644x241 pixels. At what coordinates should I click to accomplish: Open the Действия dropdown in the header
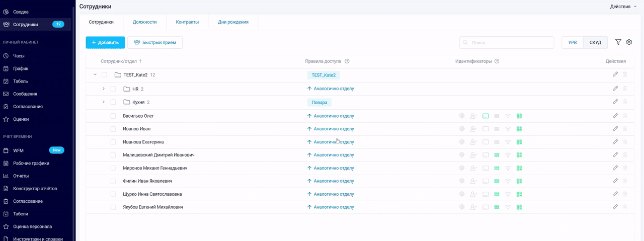click(623, 7)
